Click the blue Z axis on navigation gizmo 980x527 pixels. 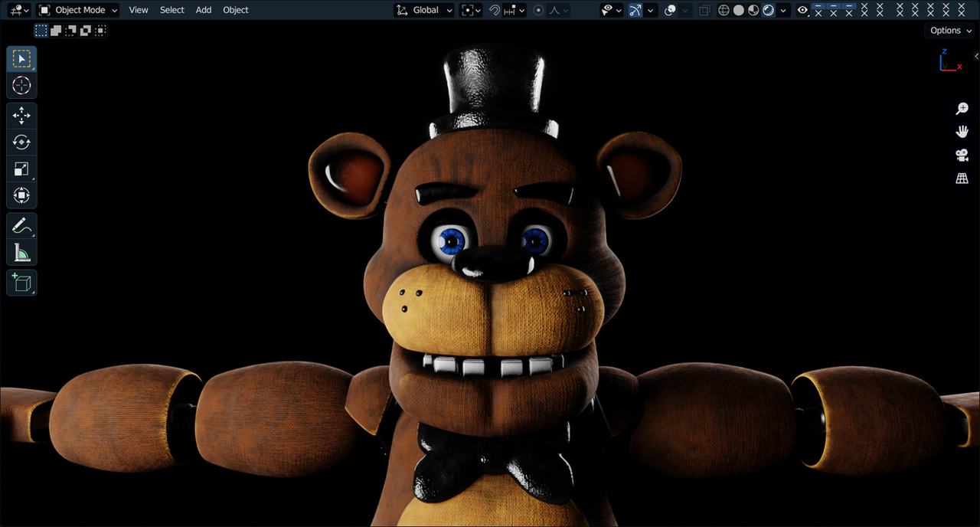click(944, 51)
